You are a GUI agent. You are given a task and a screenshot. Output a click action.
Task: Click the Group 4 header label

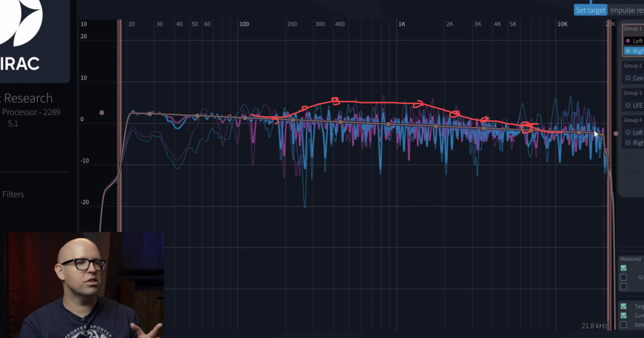[x=633, y=120]
